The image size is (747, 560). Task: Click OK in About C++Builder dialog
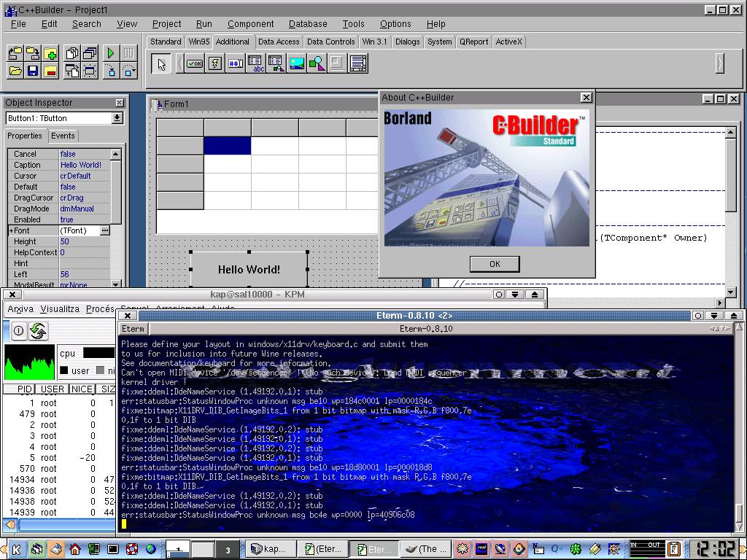495,264
